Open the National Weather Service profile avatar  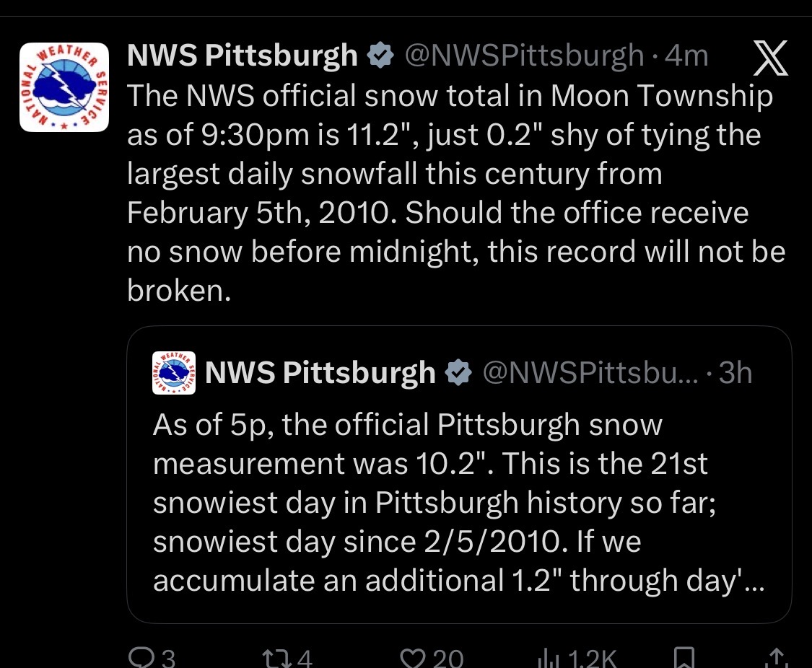(x=64, y=87)
